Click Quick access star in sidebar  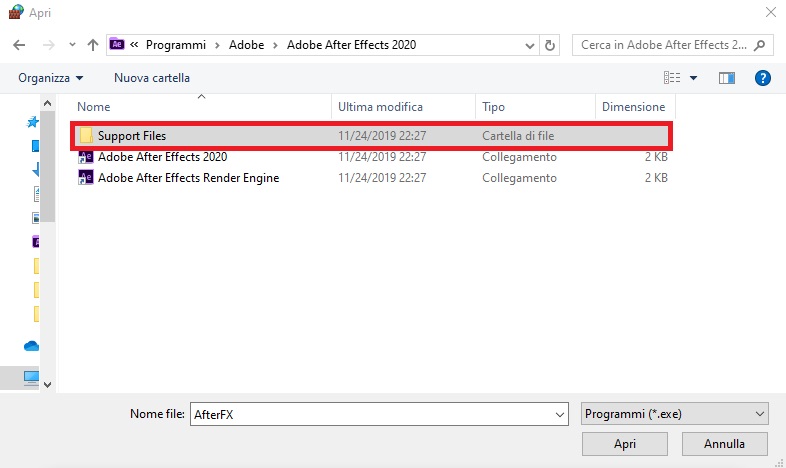click(x=33, y=122)
